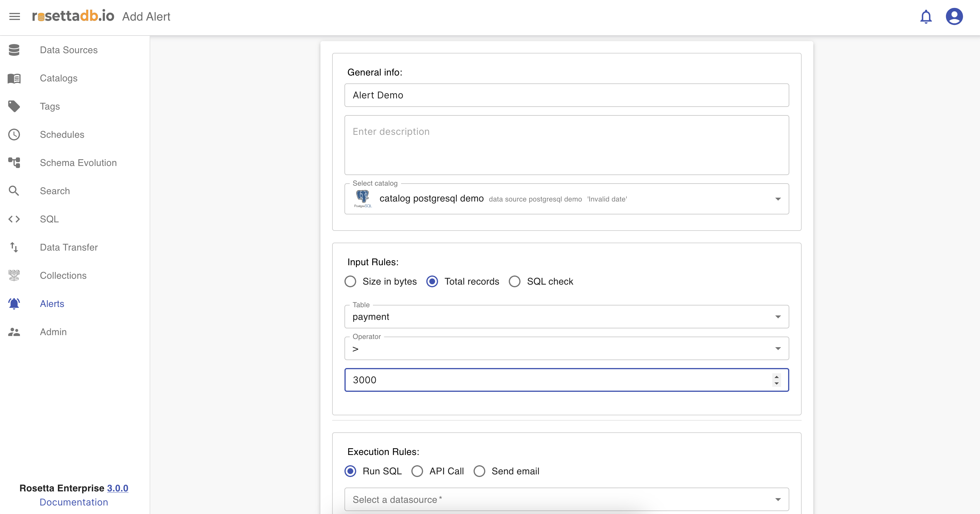
Task: Open the Table dropdown showing payment
Action: click(x=778, y=317)
